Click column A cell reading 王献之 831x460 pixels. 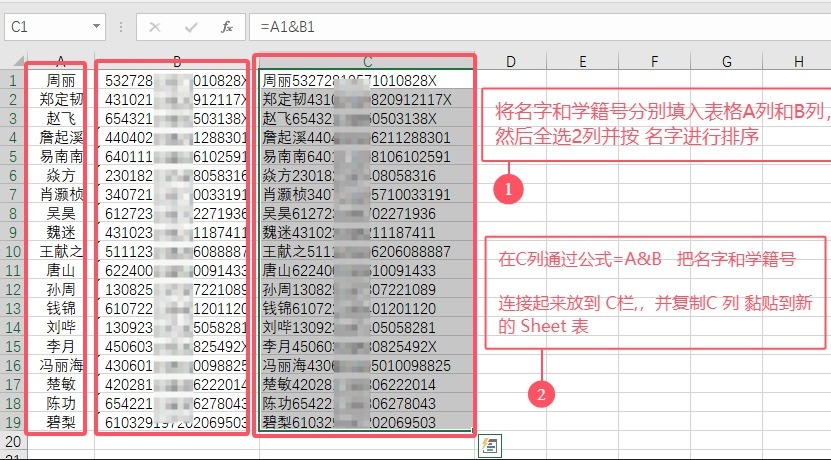(x=61, y=252)
